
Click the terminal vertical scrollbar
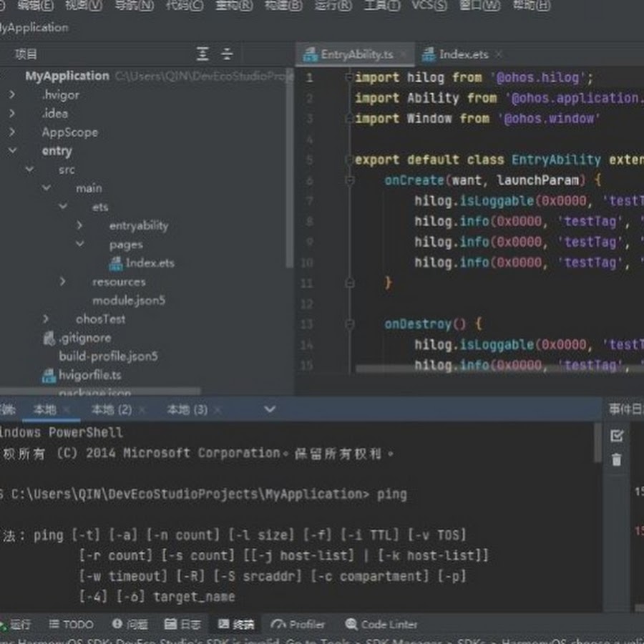[x=597, y=442]
